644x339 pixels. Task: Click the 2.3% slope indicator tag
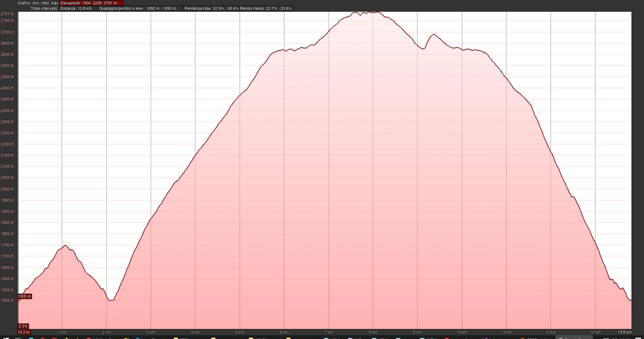(x=23, y=326)
